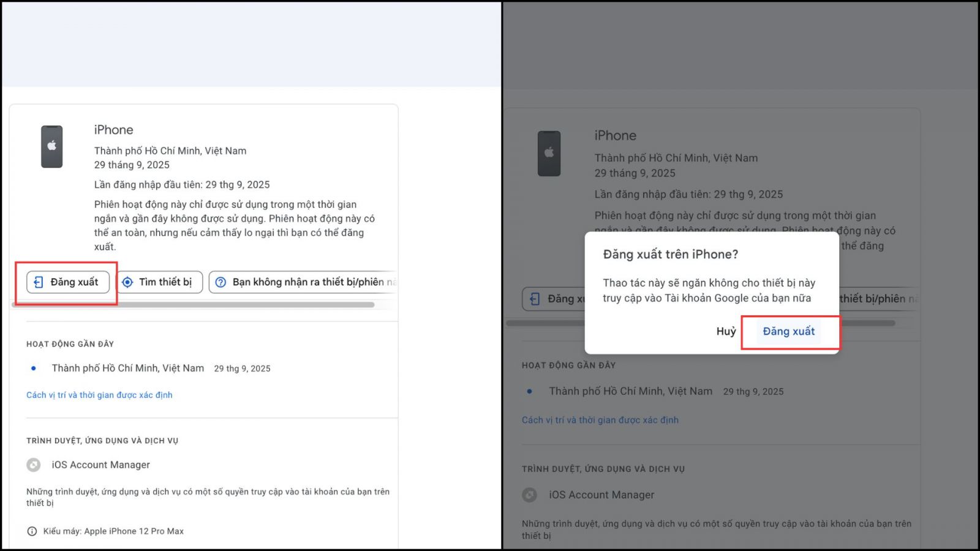Viewport: 980px width, 551px height.
Task: Click the Đăng xuất button label in the left panel
Action: pyautogui.click(x=74, y=282)
